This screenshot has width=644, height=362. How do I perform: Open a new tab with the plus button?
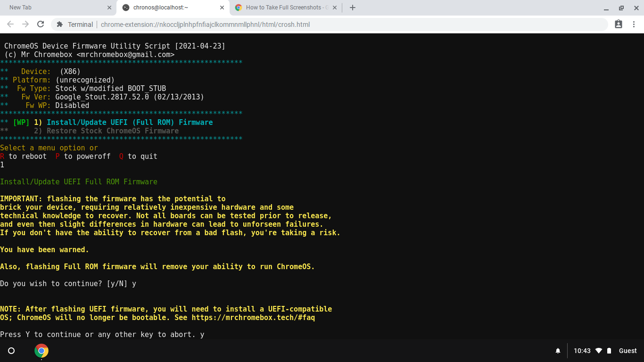tap(352, 8)
